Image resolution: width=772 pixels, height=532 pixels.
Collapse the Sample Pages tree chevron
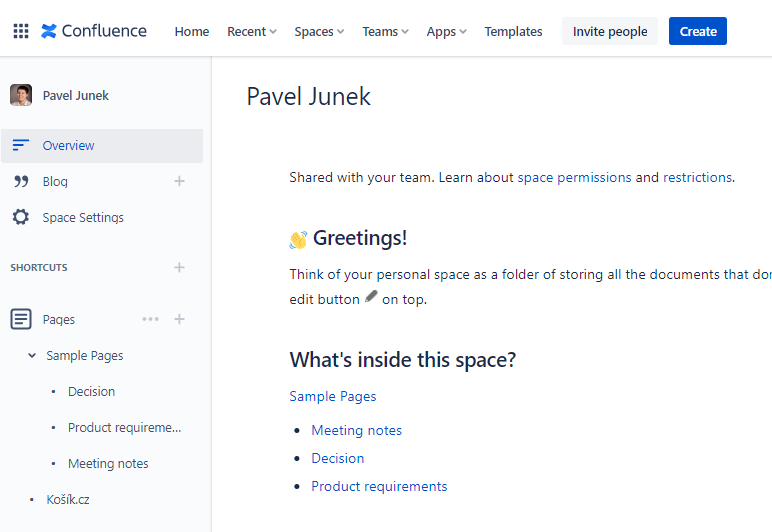click(32, 355)
